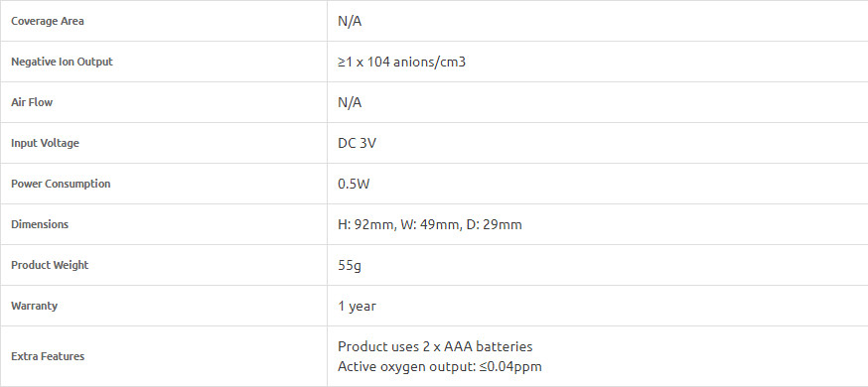Click the Coverage Area label
The image size is (868, 387).
[x=48, y=21]
